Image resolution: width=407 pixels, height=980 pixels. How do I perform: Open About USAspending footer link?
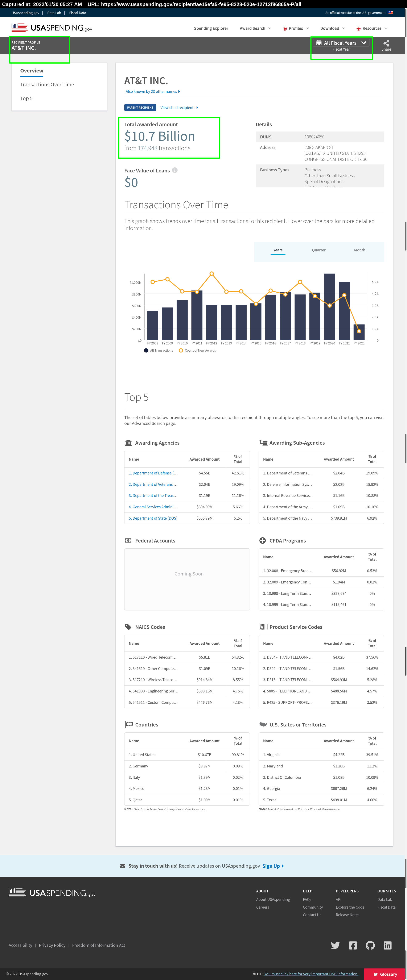tap(273, 899)
